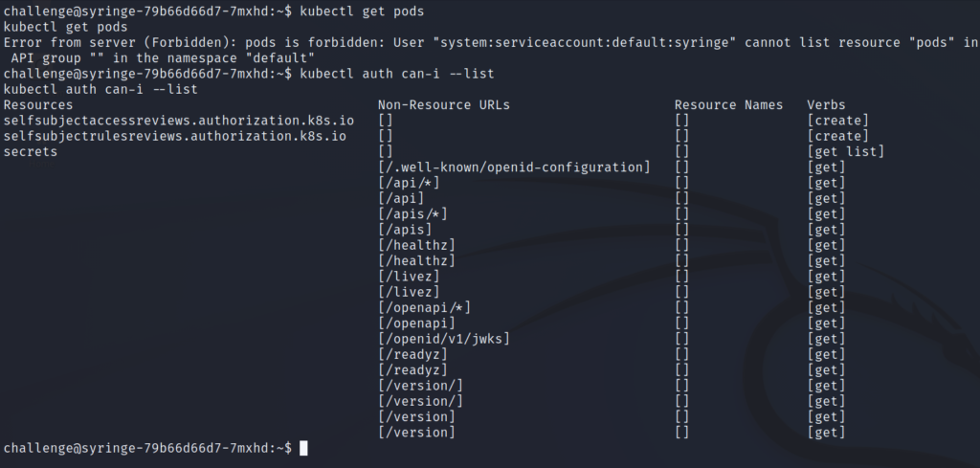Screen dimensions: 980x468
Task: Click the first '[/healthz]' URL entry
Action: coord(417,245)
